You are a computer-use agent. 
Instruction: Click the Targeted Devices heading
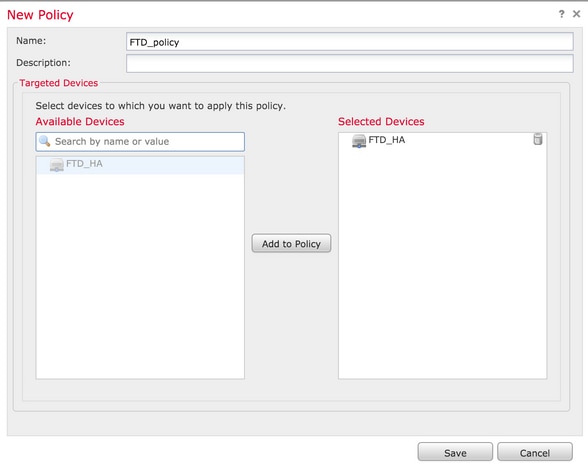58,83
